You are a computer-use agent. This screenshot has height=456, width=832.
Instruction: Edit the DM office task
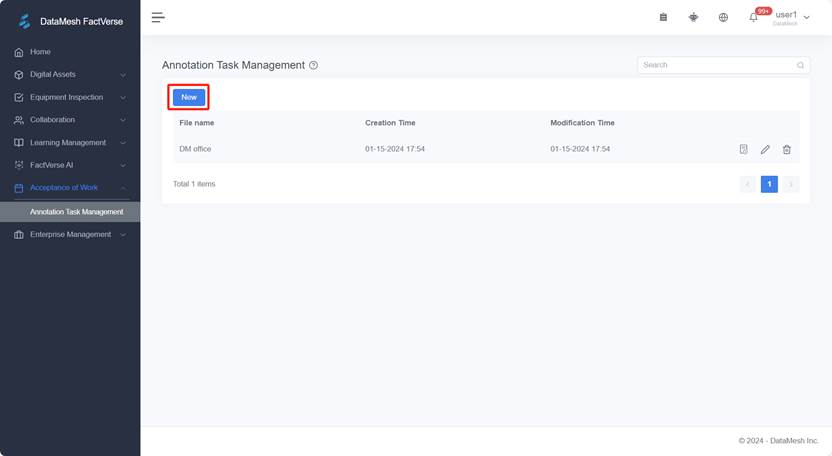[765, 149]
